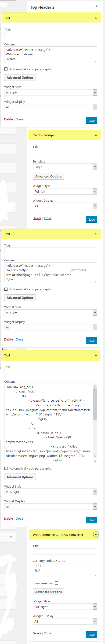Click the scrollbar in lang_sel content textarea
The image size is (105, 644).
[95, 404]
